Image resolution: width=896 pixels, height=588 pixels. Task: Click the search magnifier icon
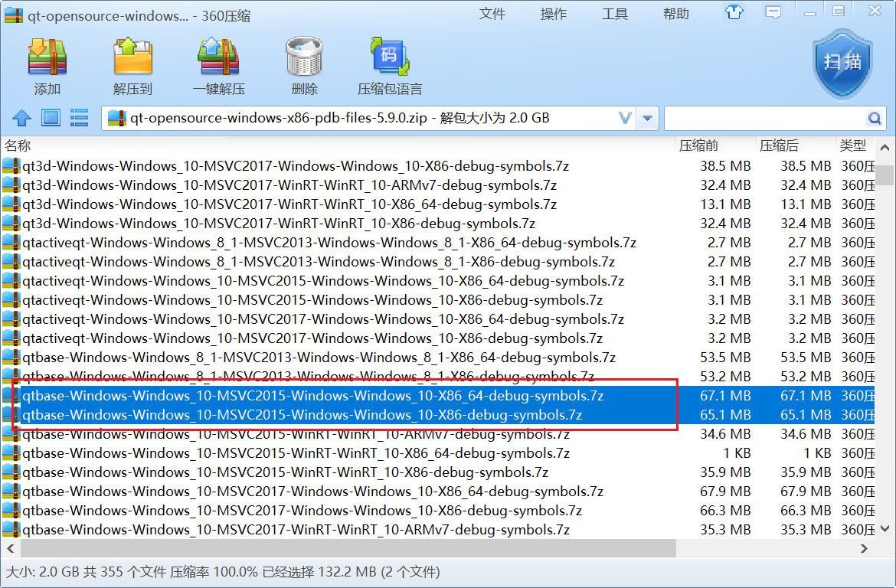pyautogui.click(x=875, y=118)
